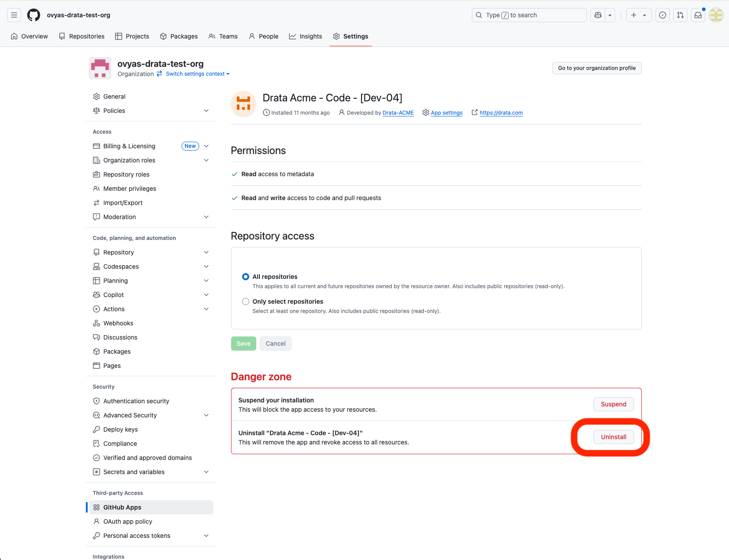Go to GitHub homepage via Octocat logo
This screenshot has height=560, width=729.
point(34,15)
